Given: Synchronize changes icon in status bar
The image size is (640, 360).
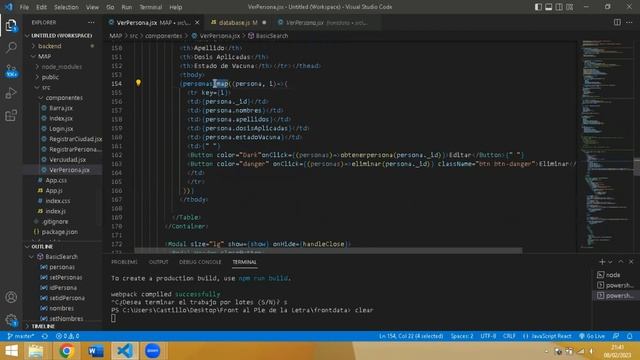Looking at the screenshot, I should 45,336.
